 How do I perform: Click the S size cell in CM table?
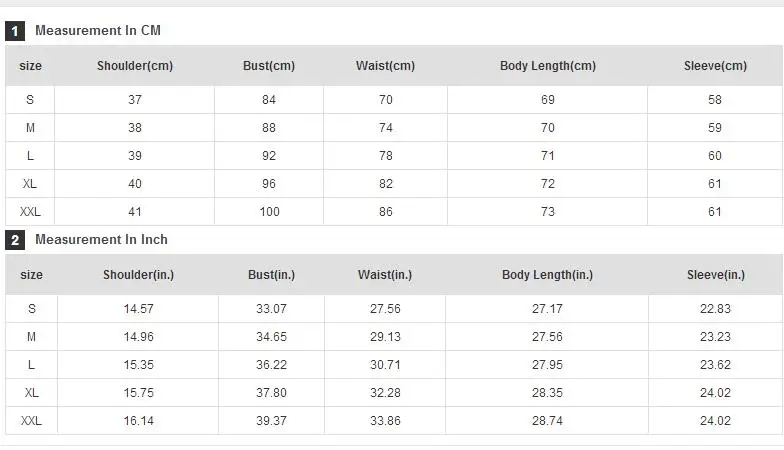pos(30,100)
